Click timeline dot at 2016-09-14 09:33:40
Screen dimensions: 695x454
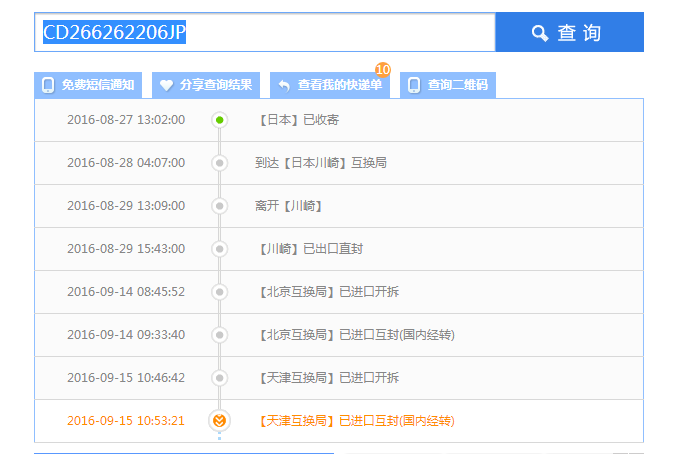[x=219, y=335]
